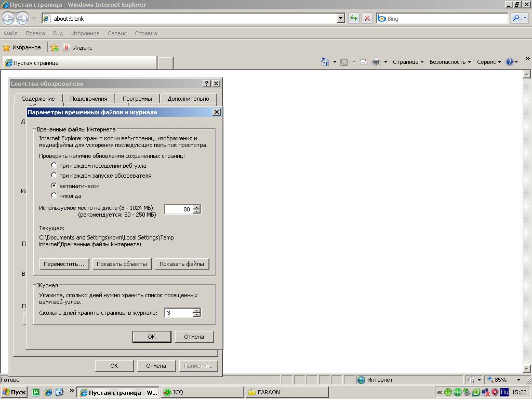Click the Переместить... button
Viewport: 532px width, 399px height.
(64, 264)
